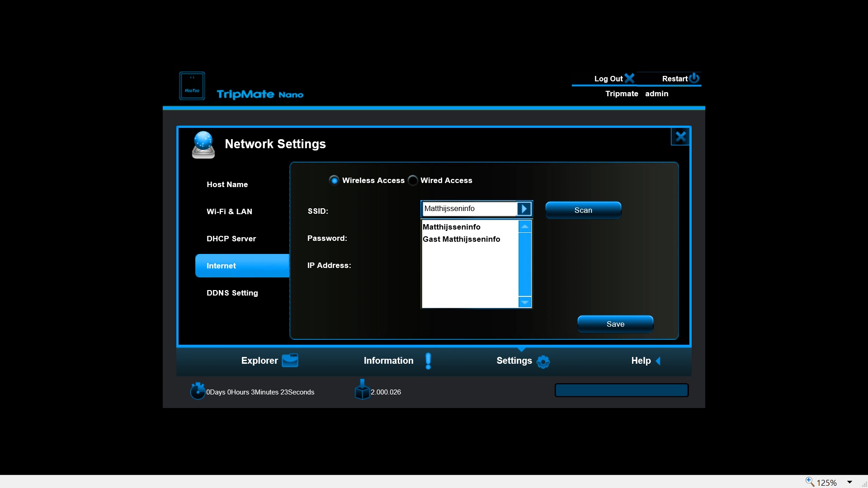
Task: Expand the SSID dropdown arrow
Action: [x=524, y=209]
